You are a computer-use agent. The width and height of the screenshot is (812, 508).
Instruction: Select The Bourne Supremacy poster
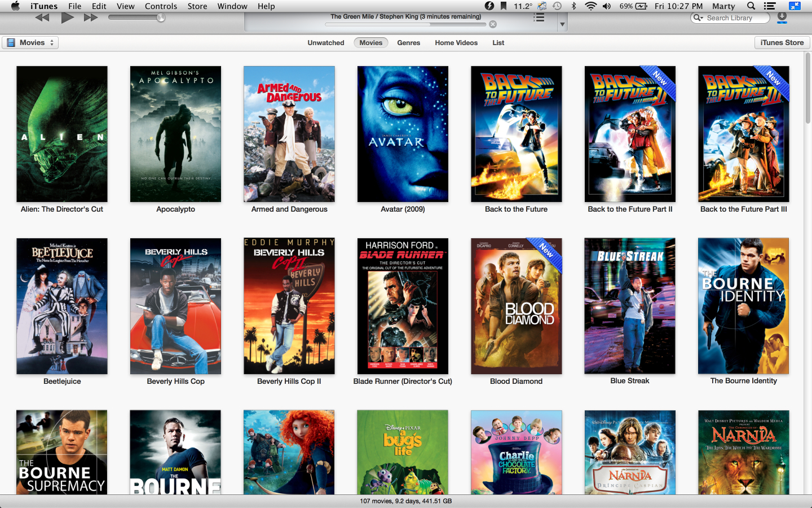point(62,452)
